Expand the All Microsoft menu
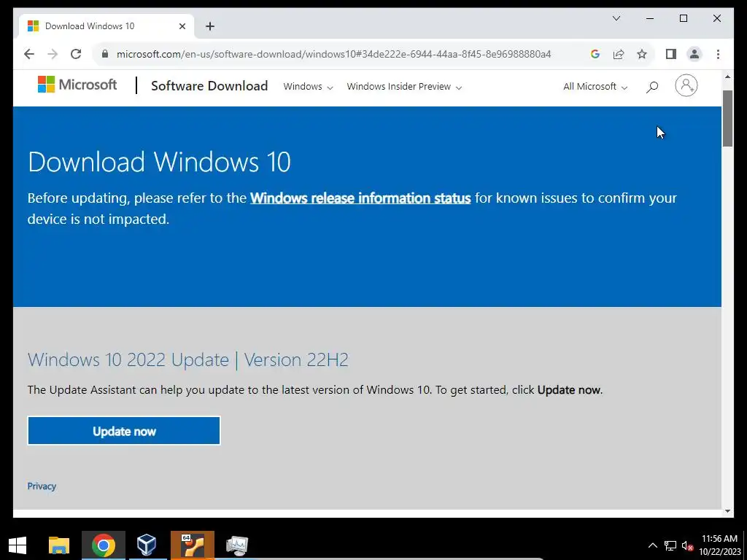Image resolution: width=747 pixels, height=560 pixels. pyautogui.click(x=595, y=86)
